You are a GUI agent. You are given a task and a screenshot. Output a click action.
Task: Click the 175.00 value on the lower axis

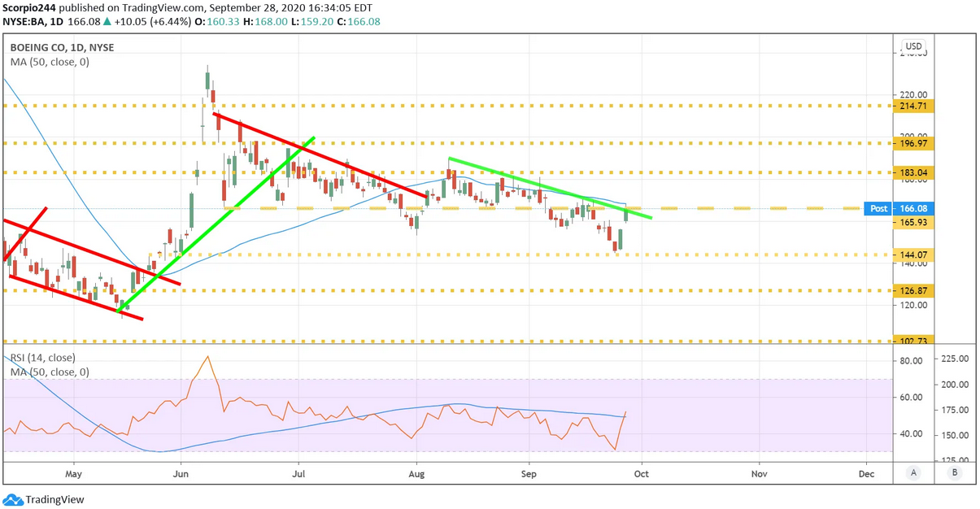(954, 410)
